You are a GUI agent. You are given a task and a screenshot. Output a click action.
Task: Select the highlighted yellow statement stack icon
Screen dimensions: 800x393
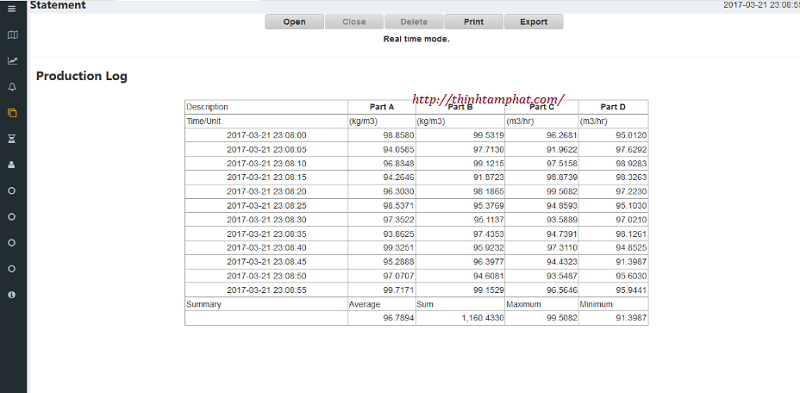(12, 113)
